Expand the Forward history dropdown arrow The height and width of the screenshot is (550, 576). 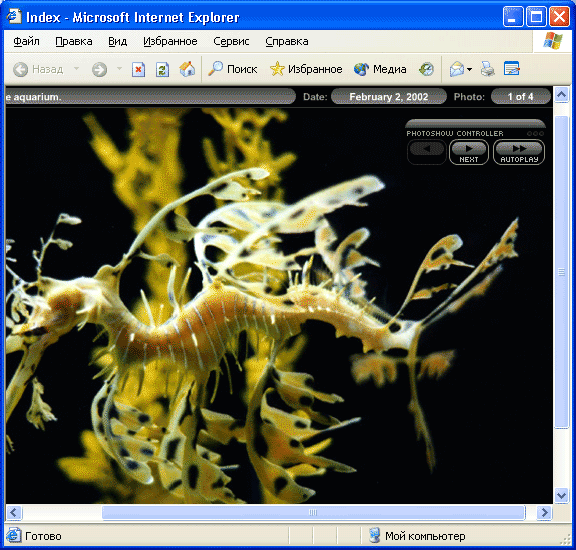(119, 69)
